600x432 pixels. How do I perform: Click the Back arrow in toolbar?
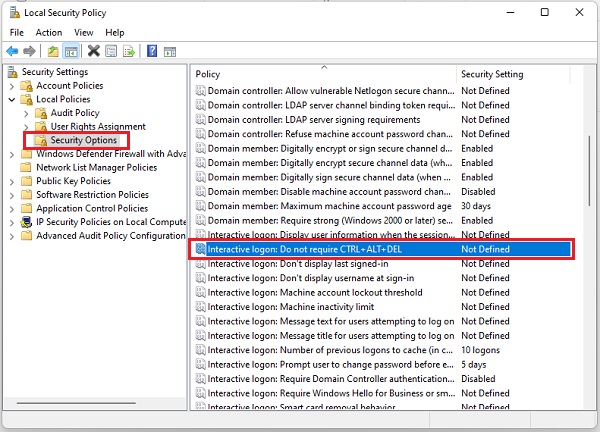(12, 51)
